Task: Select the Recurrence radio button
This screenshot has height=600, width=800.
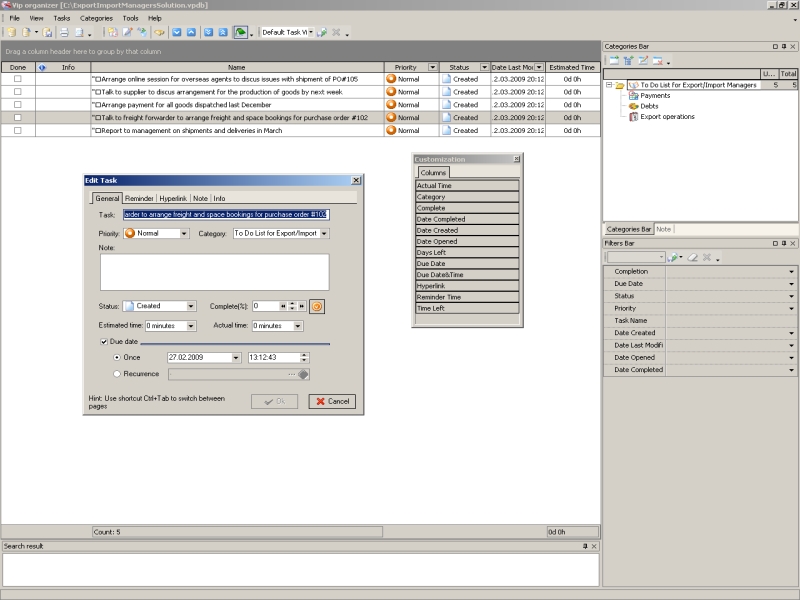Action: tap(117, 374)
